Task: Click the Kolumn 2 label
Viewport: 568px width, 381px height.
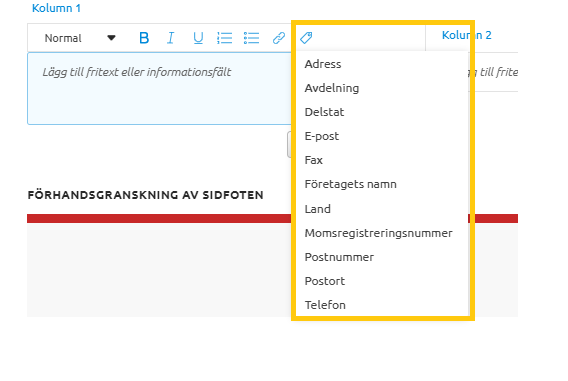Action: point(467,35)
